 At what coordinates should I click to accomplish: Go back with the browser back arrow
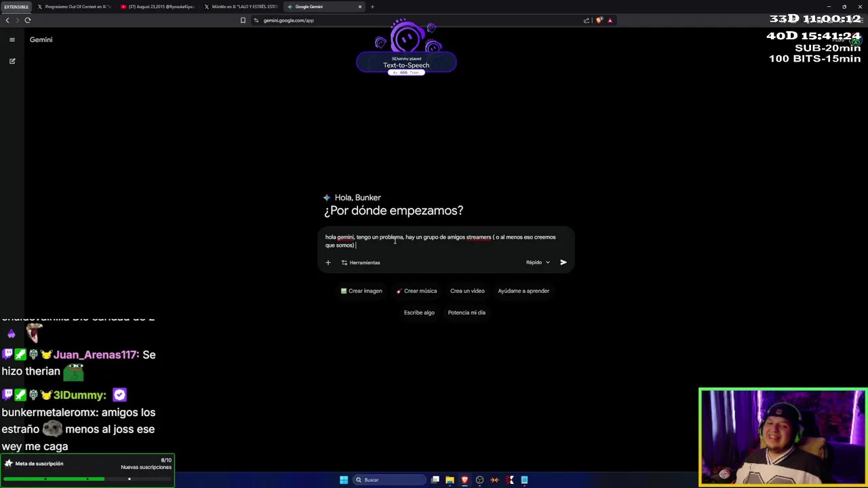click(x=7, y=20)
